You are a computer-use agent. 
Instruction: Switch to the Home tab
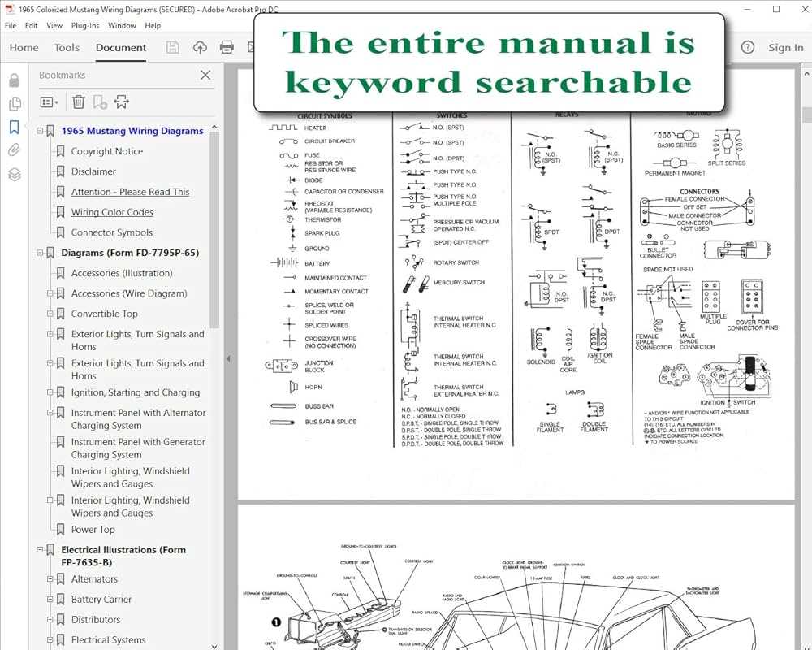[24, 48]
